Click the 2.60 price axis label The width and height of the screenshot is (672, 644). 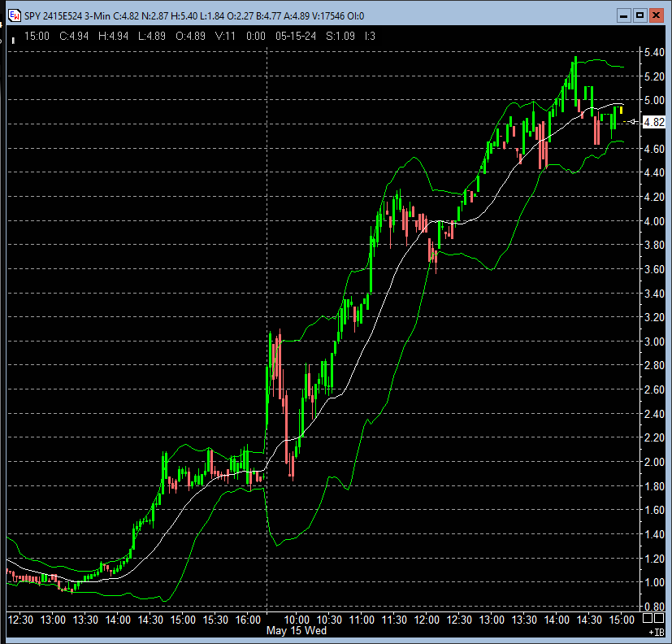[654, 389]
